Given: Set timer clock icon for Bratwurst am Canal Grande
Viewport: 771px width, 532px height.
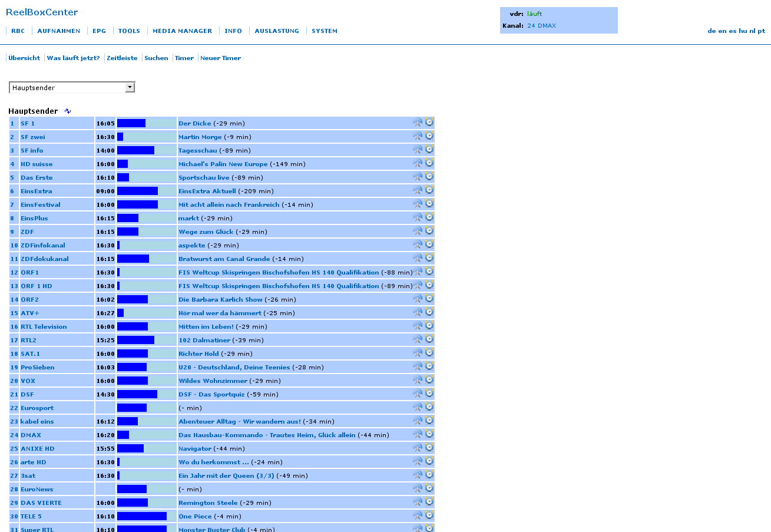Looking at the screenshot, I should click(x=429, y=258).
